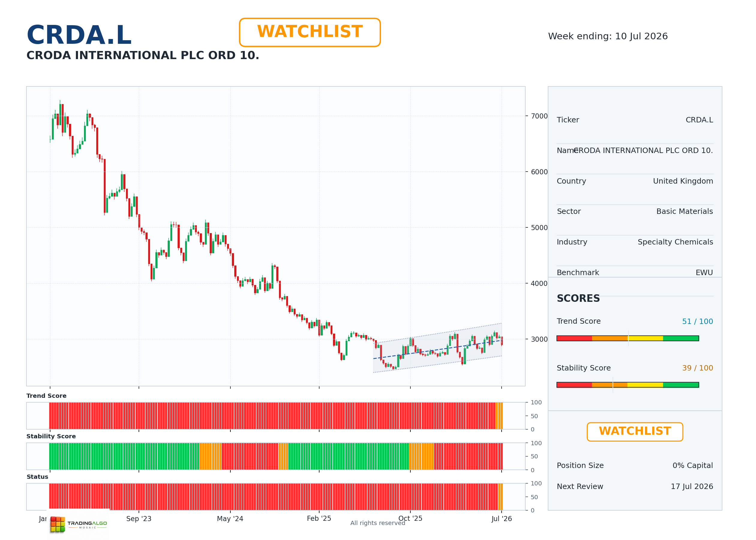This screenshot has height=540, width=756.
Task: Click the WATCHLIST badge in the side panel
Action: point(635,432)
